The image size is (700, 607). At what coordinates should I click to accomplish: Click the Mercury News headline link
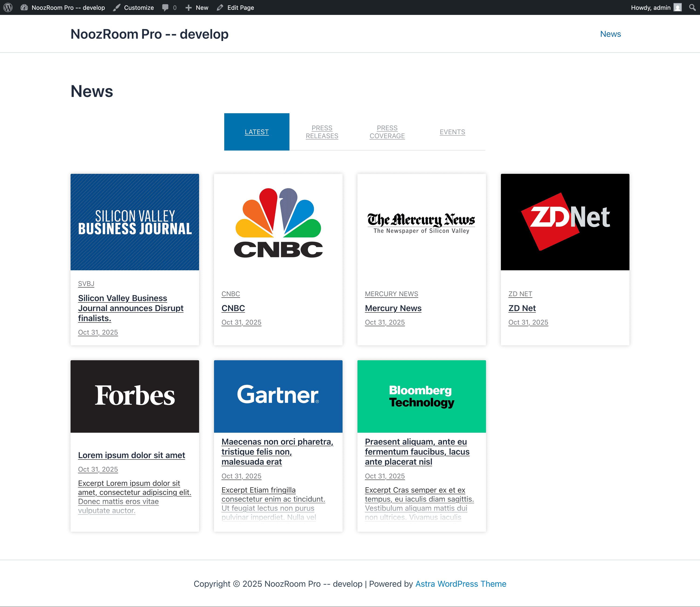click(x=393, y=308)
